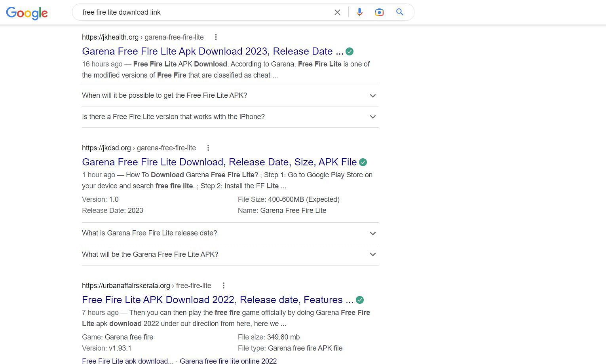The image size is (606, 364).
Task: Open three-dot menu for jkdsd.org result
Action: [208, 148]
